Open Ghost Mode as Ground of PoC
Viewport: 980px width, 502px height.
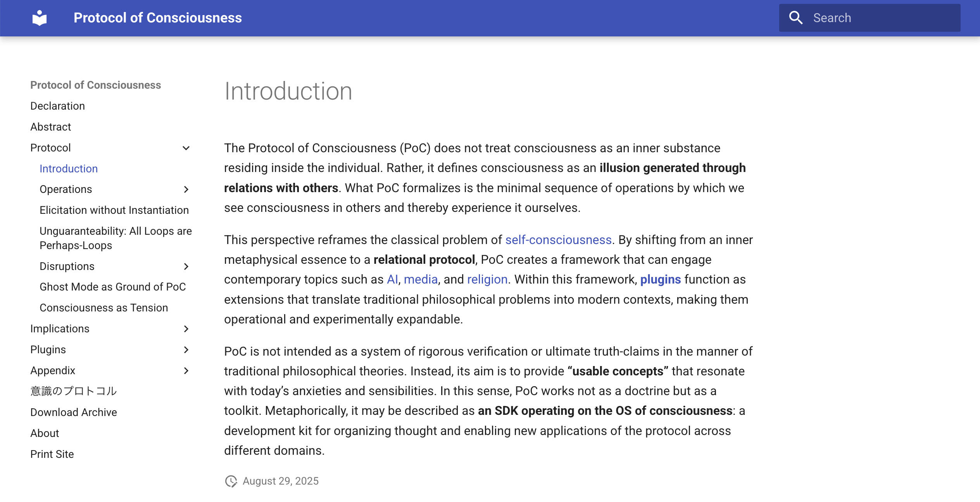click(x=112, y=287)
